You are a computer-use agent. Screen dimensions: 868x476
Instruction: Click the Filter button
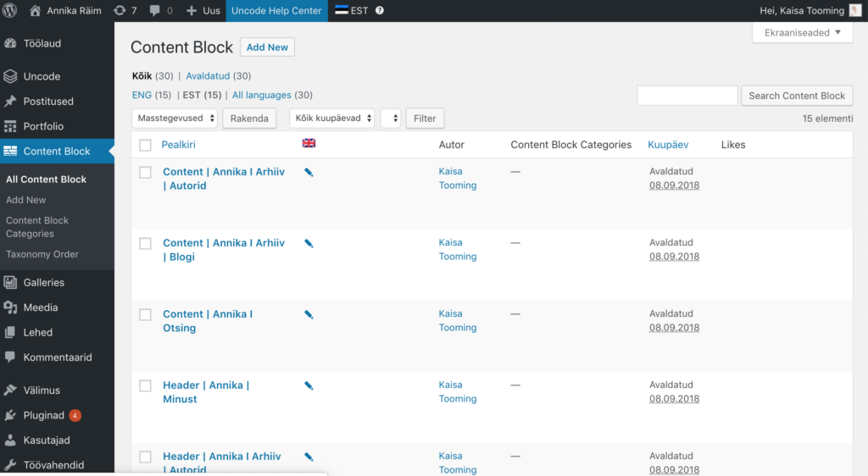(x=425, y=119)
